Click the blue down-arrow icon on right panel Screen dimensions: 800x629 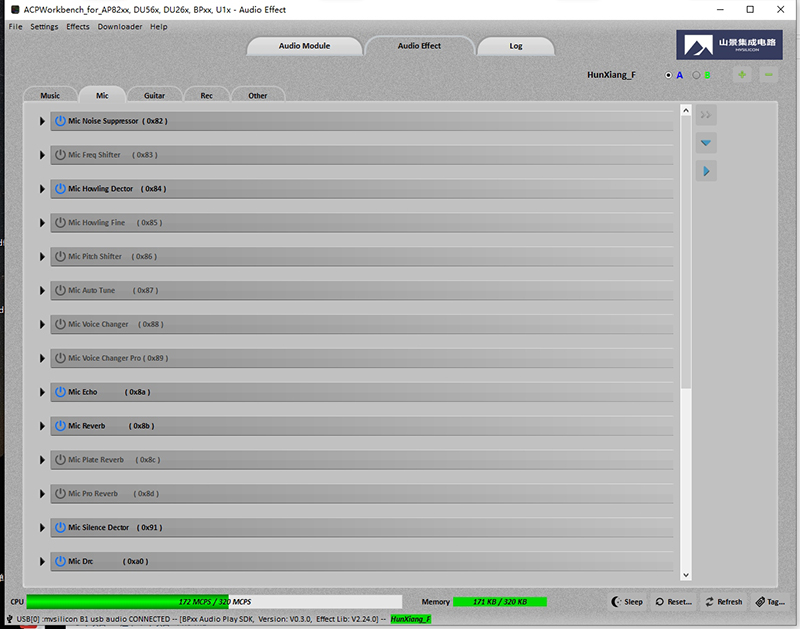pos(707,143)
